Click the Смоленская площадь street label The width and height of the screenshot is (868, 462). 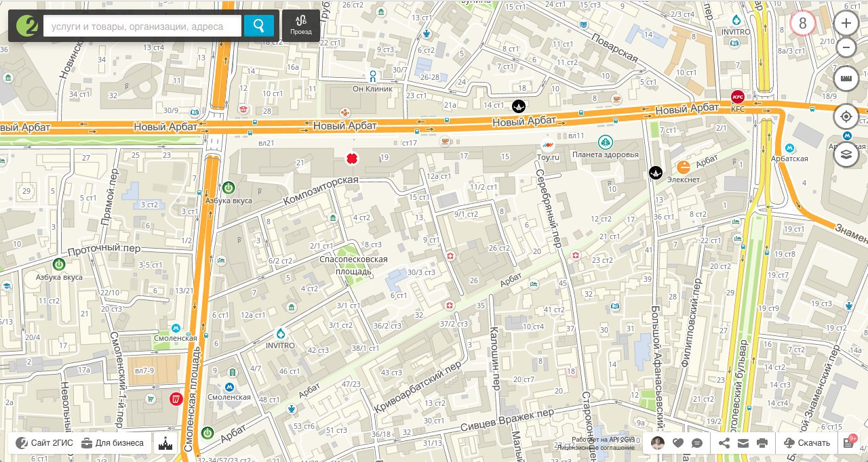(x=192, y=399)
